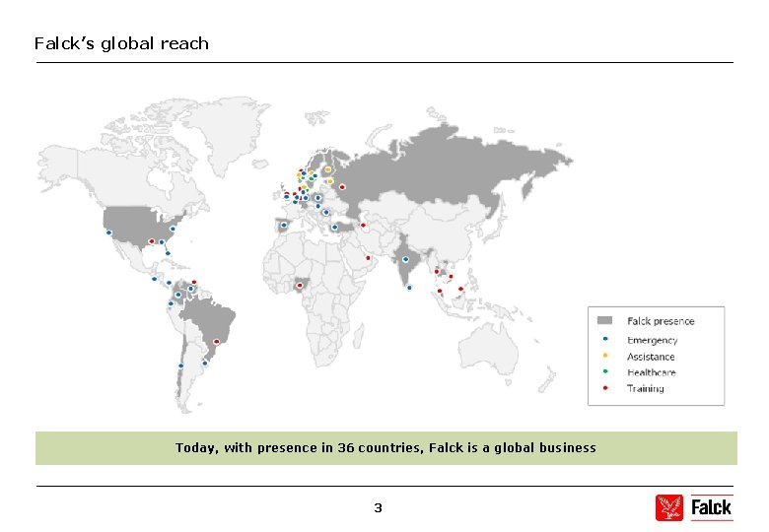The height and width of the screenshot is (532, 769).
Task: Click the blue Emergency legend dot
Action: 605,339
